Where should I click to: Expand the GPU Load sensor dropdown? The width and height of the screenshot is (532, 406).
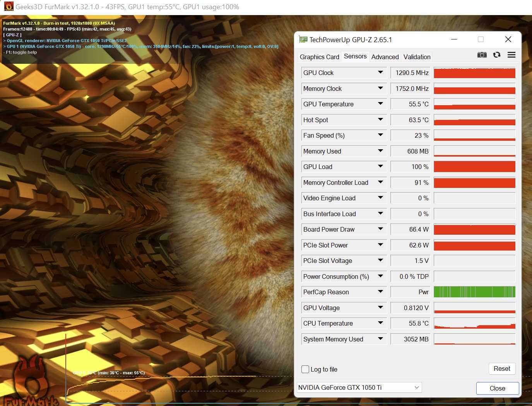coord(381,166)
